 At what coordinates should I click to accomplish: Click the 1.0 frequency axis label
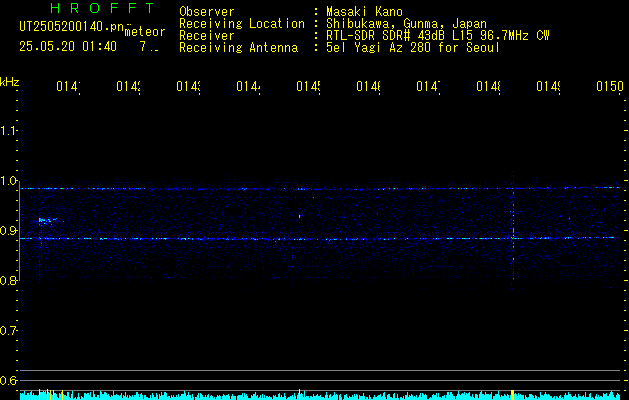(8, 181)
